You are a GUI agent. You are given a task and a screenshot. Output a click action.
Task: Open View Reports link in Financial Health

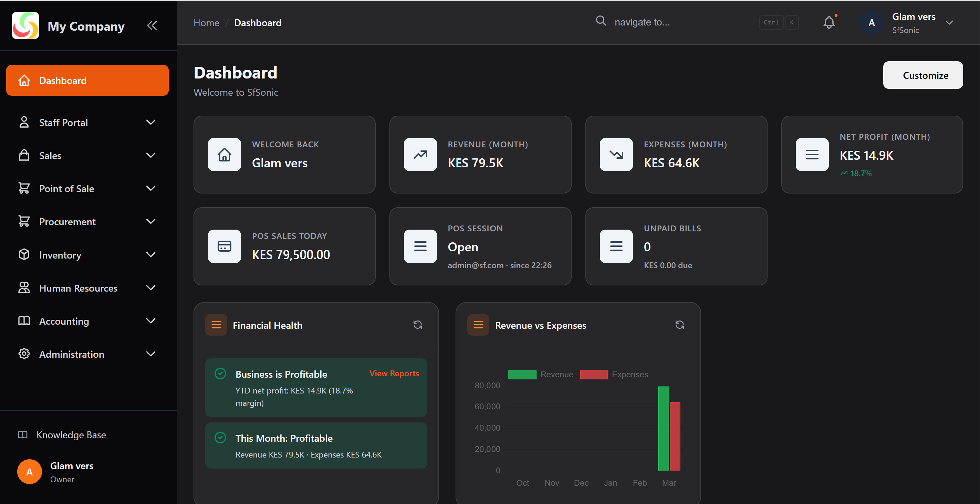pos(394,373)
